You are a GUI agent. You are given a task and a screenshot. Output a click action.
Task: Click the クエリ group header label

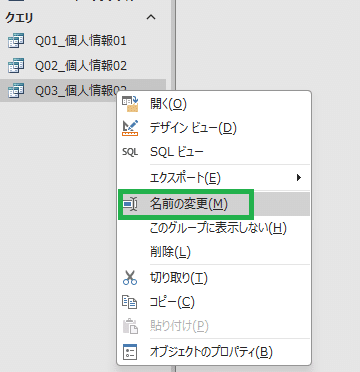(x=19, y=18)
